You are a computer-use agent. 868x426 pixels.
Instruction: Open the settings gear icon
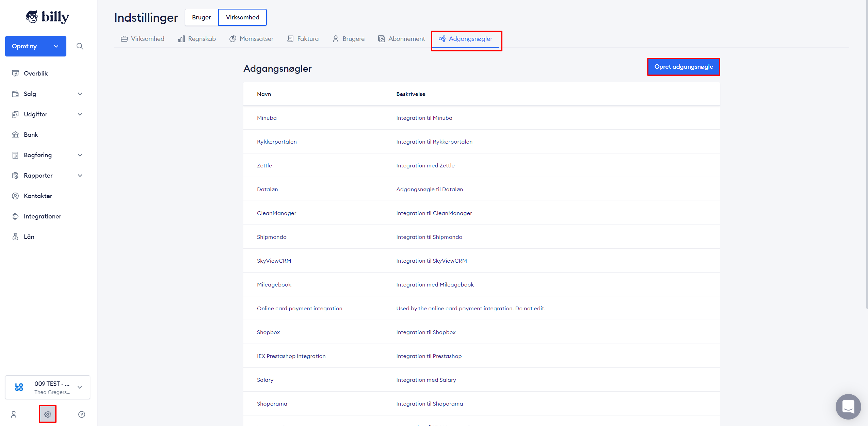[48, 414]
